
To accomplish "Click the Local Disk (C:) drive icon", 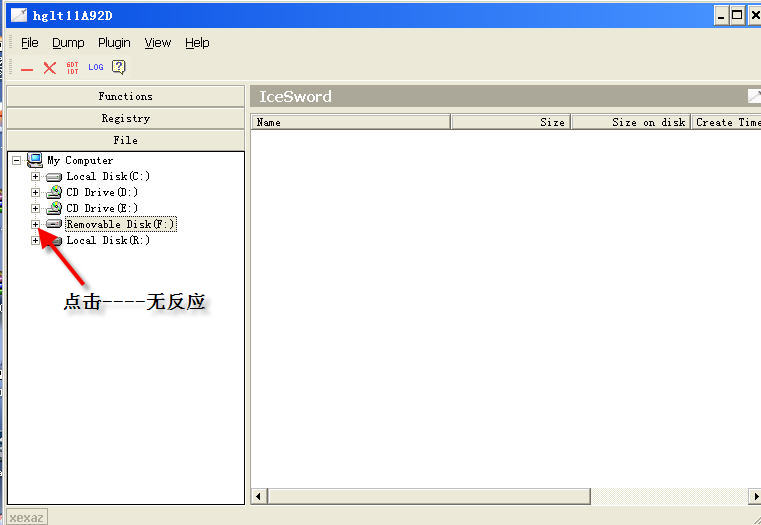I will tap(54, 177).
